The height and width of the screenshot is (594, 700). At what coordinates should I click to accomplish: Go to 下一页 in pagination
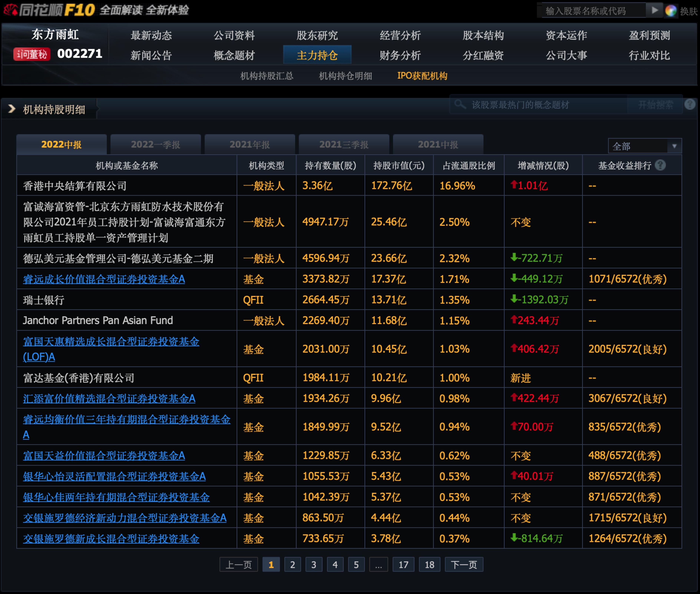[x=464, y=564]
